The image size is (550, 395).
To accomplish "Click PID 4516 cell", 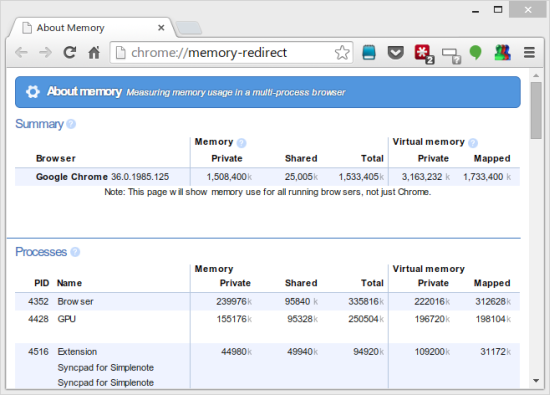I will point(38,352).
